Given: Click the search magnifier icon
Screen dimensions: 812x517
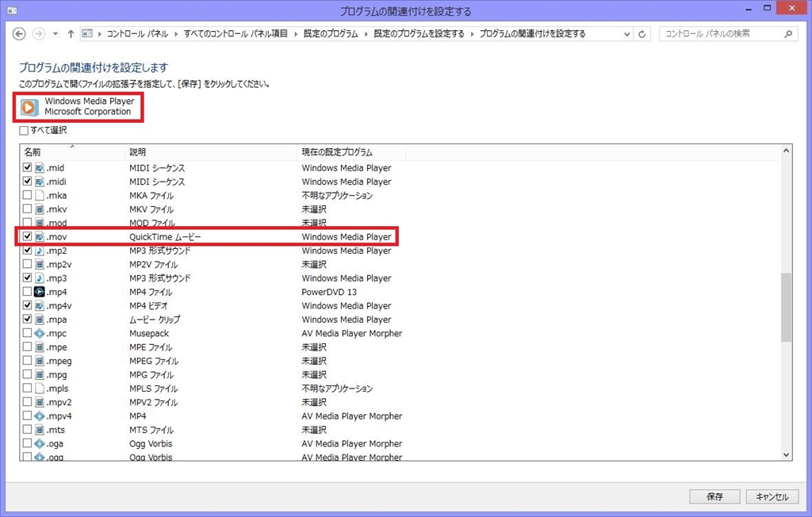Looking at the screenshot, I should point(788,33).
